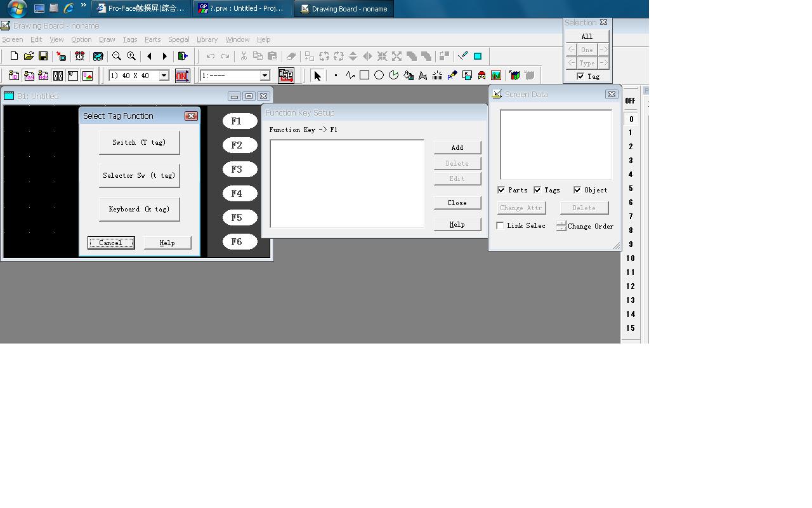812x508 pixels.
Task: Click the Switch (T tag) button
Action: 139,142
